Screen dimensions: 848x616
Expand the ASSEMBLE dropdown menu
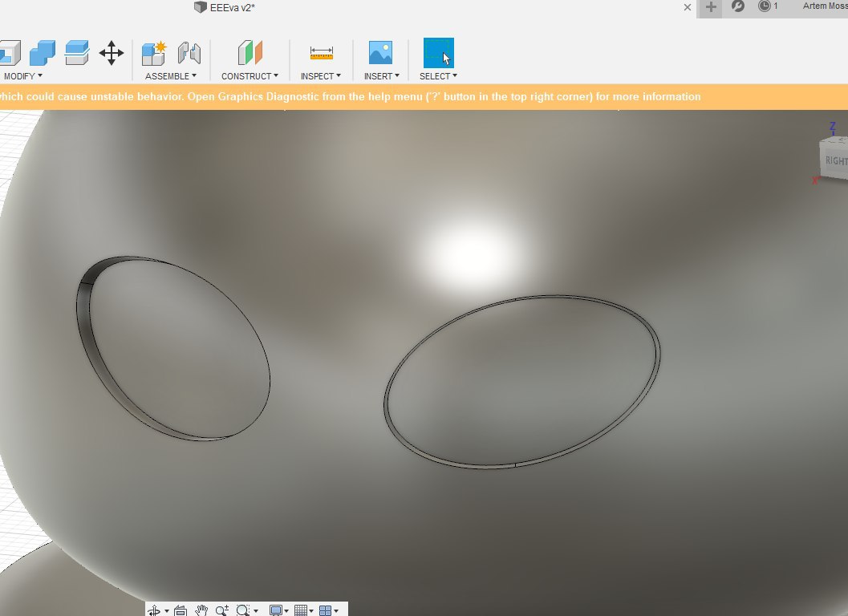tap(171, 76)
